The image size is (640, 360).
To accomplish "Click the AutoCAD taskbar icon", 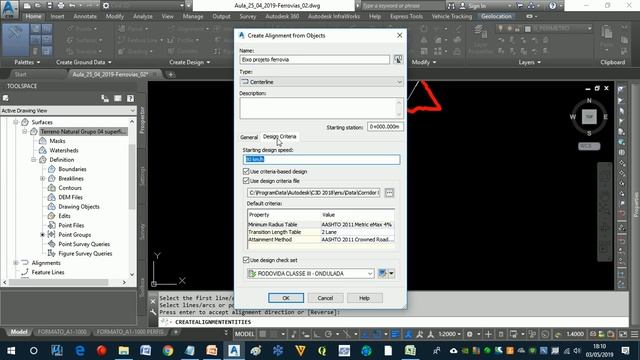I will point(234,351).
